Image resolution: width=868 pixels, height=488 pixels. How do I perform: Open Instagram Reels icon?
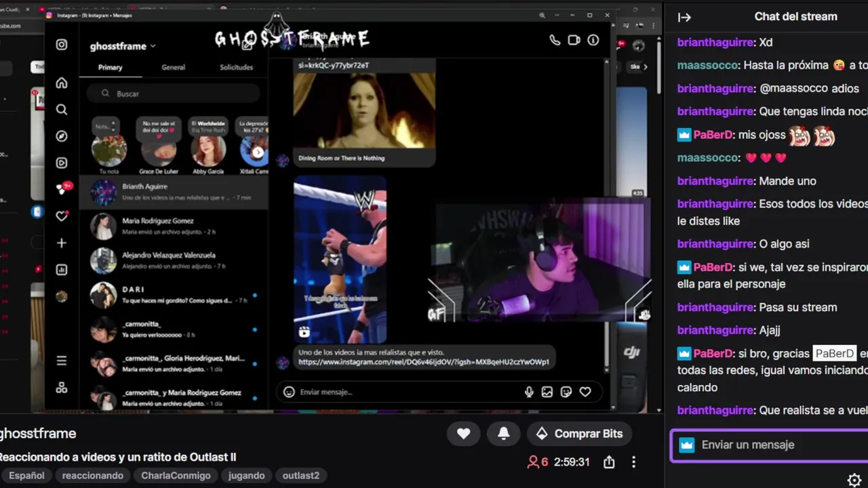pos(62,163)
